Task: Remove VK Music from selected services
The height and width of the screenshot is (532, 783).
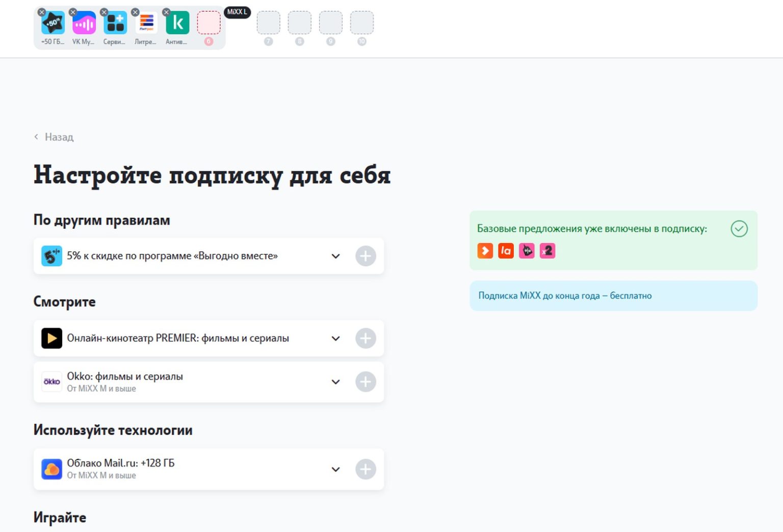Action: point(73,12)
